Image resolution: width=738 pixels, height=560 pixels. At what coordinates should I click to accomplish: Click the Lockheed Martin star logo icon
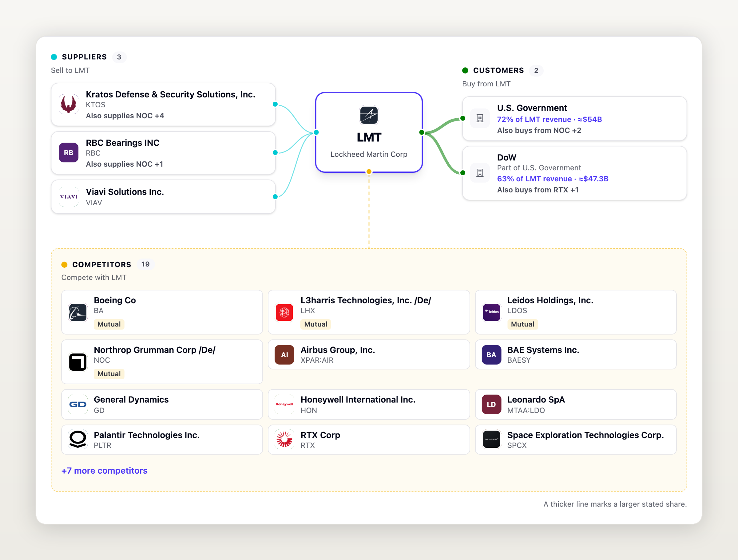369,115
